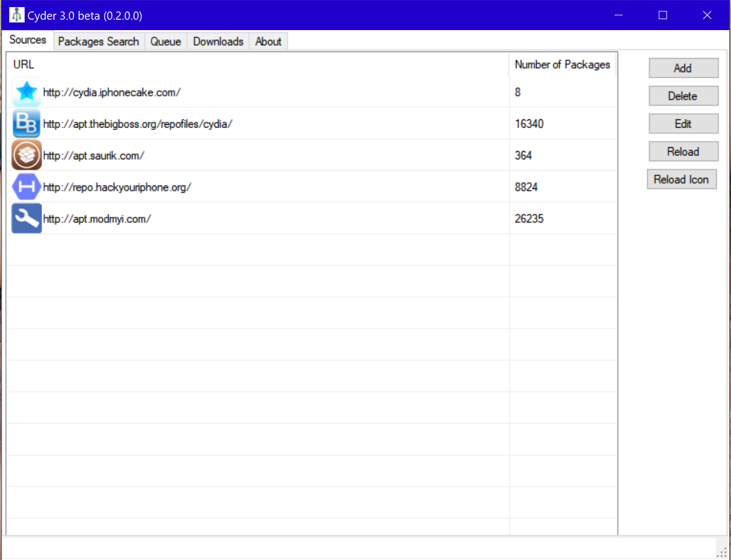Maximize the Cyder window
This screenshot has width=731, height=560.
point(663,15)
